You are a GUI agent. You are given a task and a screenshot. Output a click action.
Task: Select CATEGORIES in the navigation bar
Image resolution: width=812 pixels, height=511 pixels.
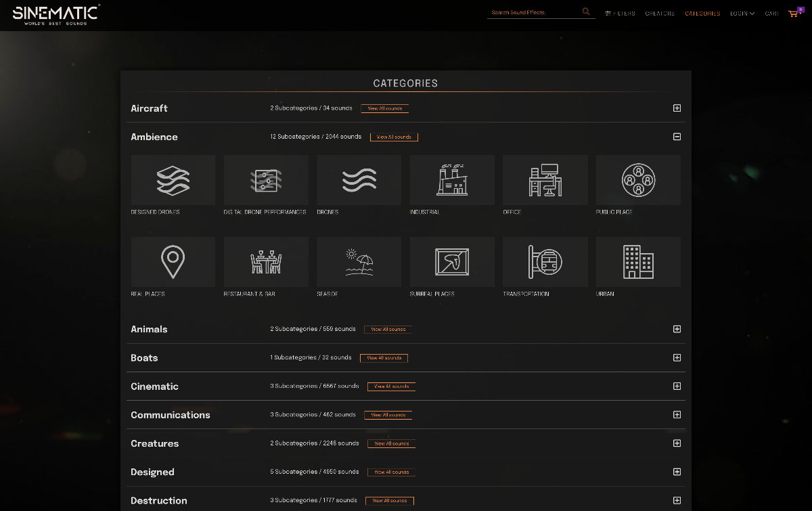[x=702, y=13]
